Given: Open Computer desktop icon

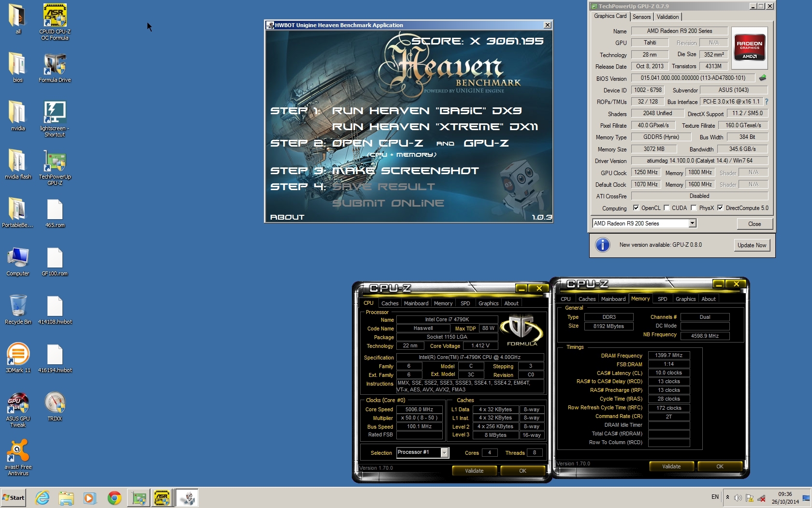Looking at the screenshot, I should (x=17, y=260).
